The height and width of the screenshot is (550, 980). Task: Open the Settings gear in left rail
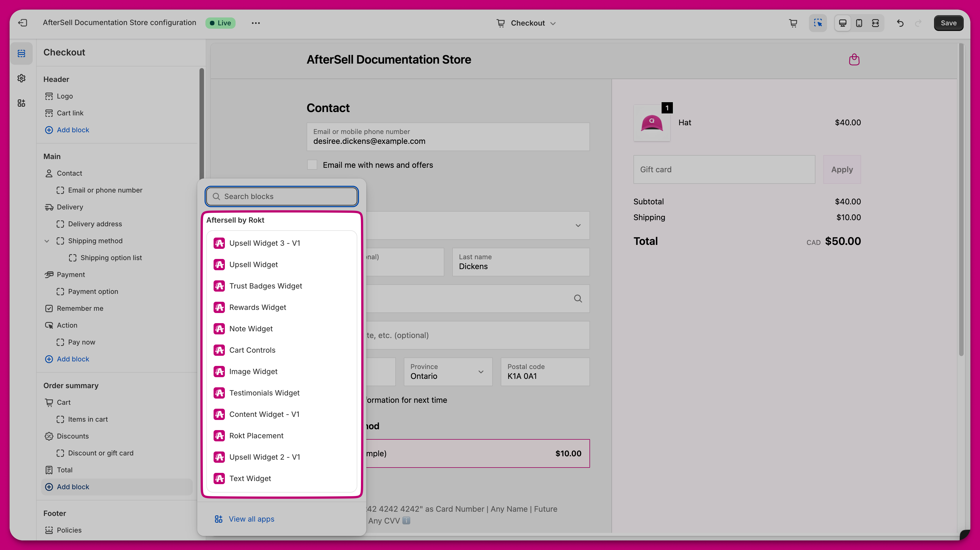[21, 78]
